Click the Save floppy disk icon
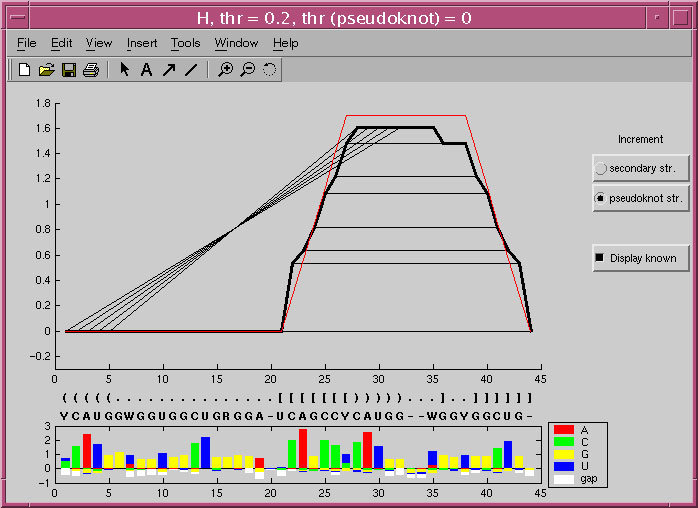Viewport: 698px width, 508px height. point(69,70)
